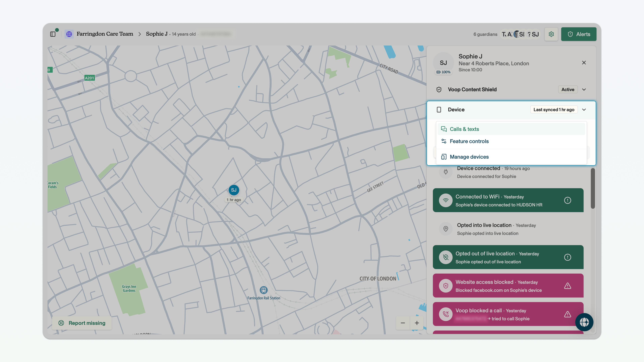Click Report missing button

coord(82,323)
